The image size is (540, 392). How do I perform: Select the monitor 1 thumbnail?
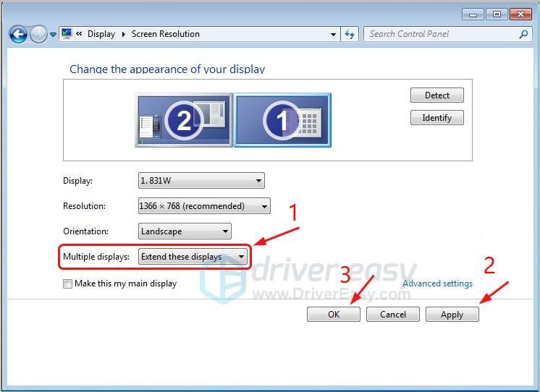click(282, 120)
